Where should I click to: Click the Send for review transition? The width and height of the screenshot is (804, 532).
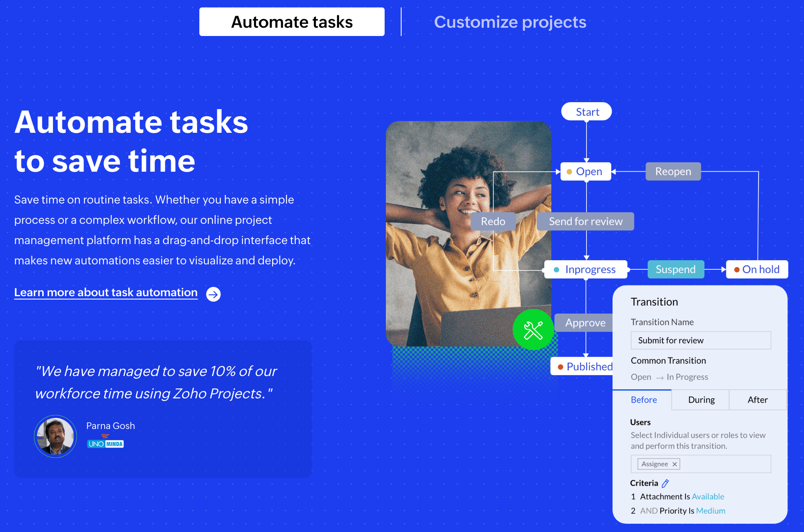tap(585, 221)
